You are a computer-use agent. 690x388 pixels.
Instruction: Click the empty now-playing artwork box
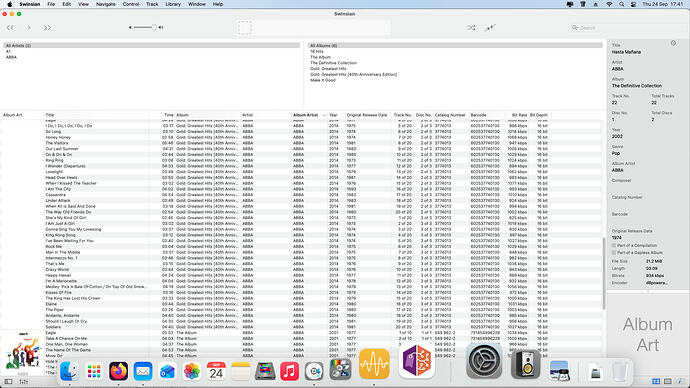pos(245,28)
